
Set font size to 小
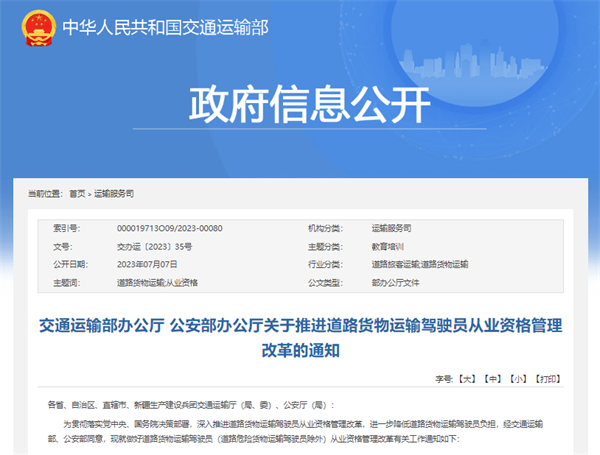(x=518, y=379)
